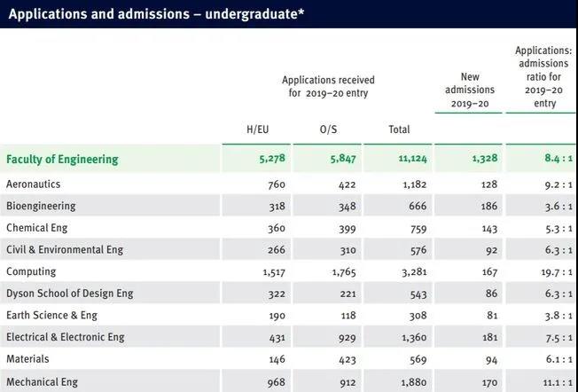Click the H/EU column header
Image resolution: width=578 pixels, height=392 pixels.
point(257,129)
